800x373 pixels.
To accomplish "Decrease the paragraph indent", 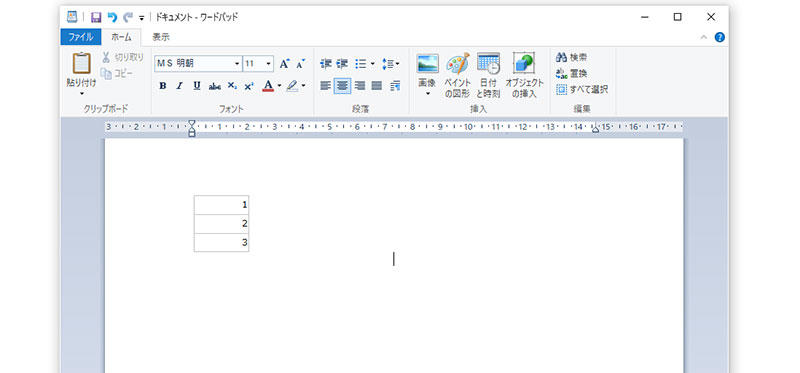I will pos(326,64).
